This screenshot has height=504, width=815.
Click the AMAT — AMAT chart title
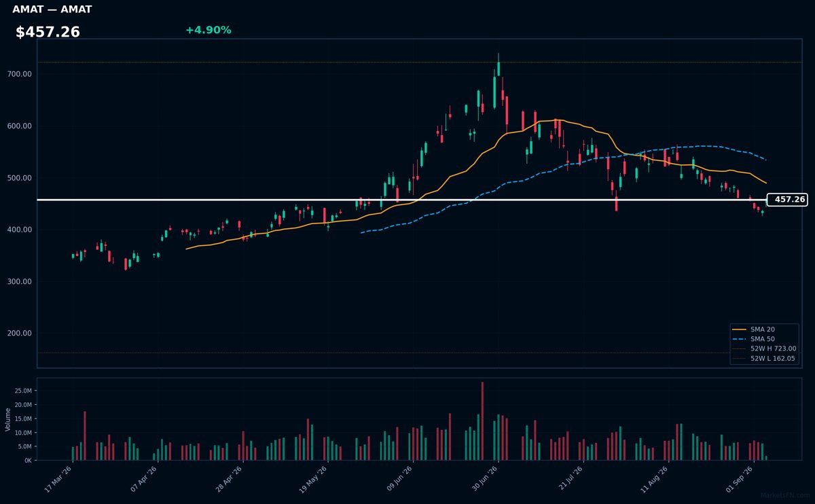pos(52,10)
